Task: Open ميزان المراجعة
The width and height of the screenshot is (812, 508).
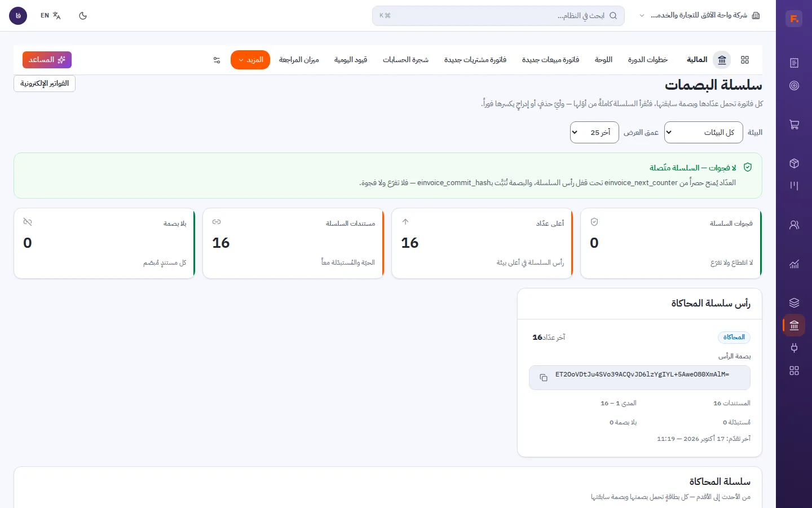Action: click(299, 60)
